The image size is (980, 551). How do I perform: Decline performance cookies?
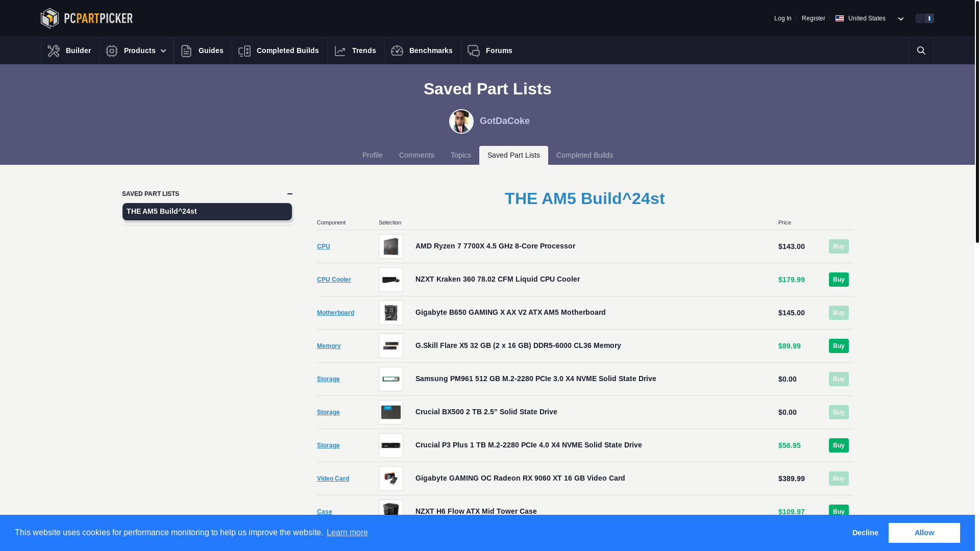click(x=865, y=533)
